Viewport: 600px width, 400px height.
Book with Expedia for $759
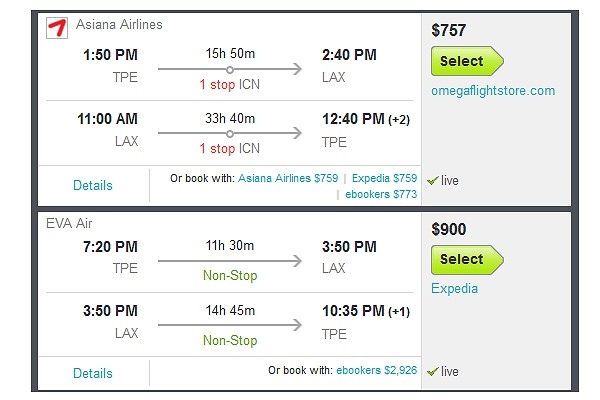384,178
